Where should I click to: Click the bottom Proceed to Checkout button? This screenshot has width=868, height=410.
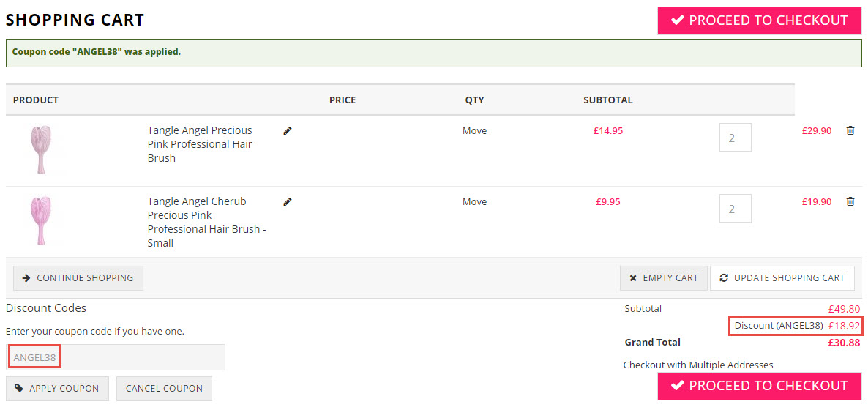pyautogui.click(x=760, y=386)
